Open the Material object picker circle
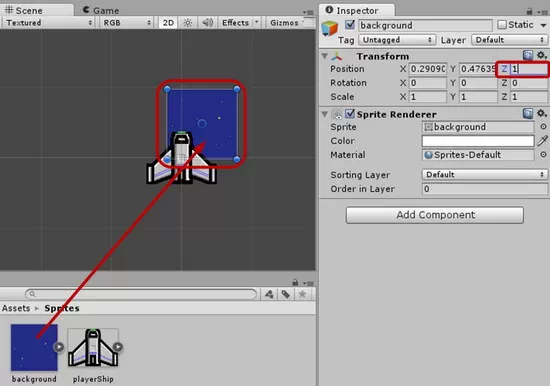Viewport: 550px width, 386px height. click(x=543, y=154)
